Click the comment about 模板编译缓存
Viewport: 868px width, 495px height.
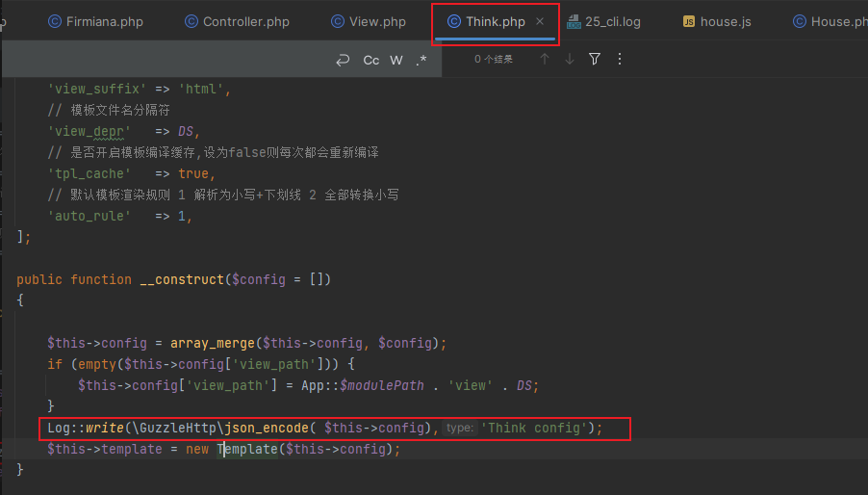[213, 153]
